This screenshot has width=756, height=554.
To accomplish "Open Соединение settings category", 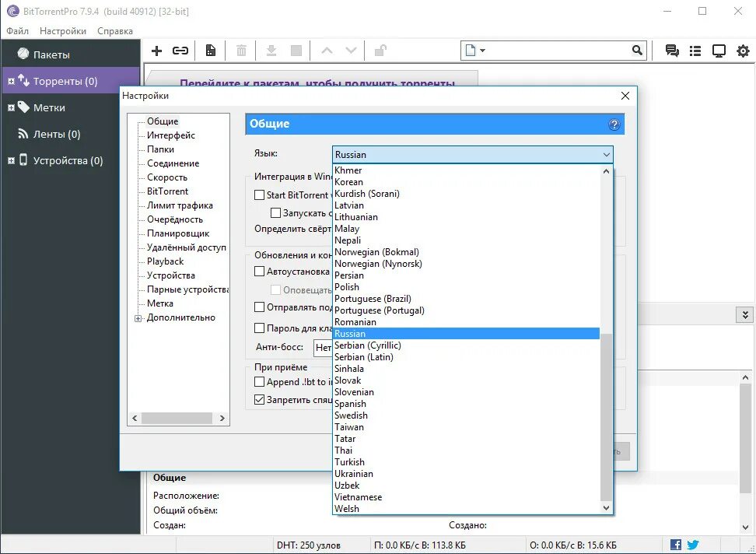I will click(x=173, y=163).
